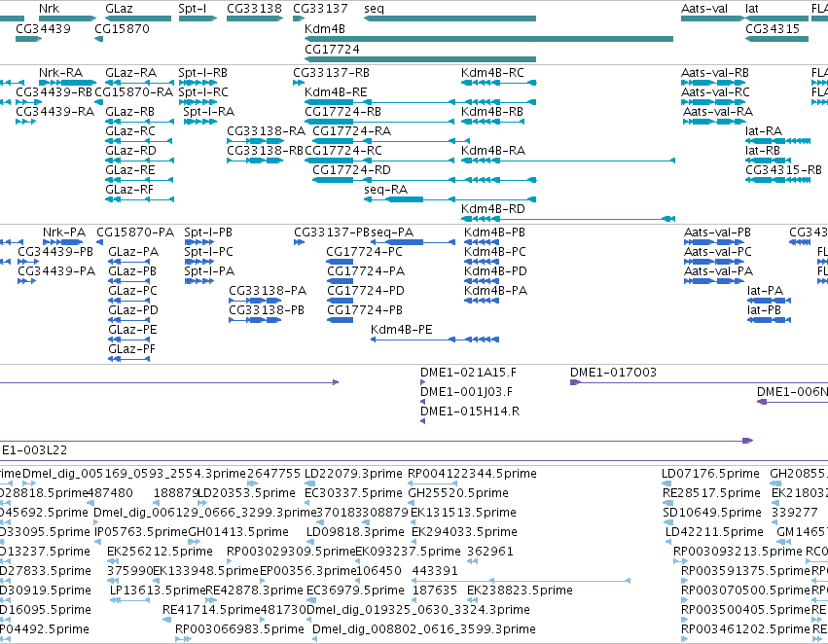Viewport: 828px width, 644px height.
Task: Open EST 'EK238823.5prime'
Action: [520, 590]
